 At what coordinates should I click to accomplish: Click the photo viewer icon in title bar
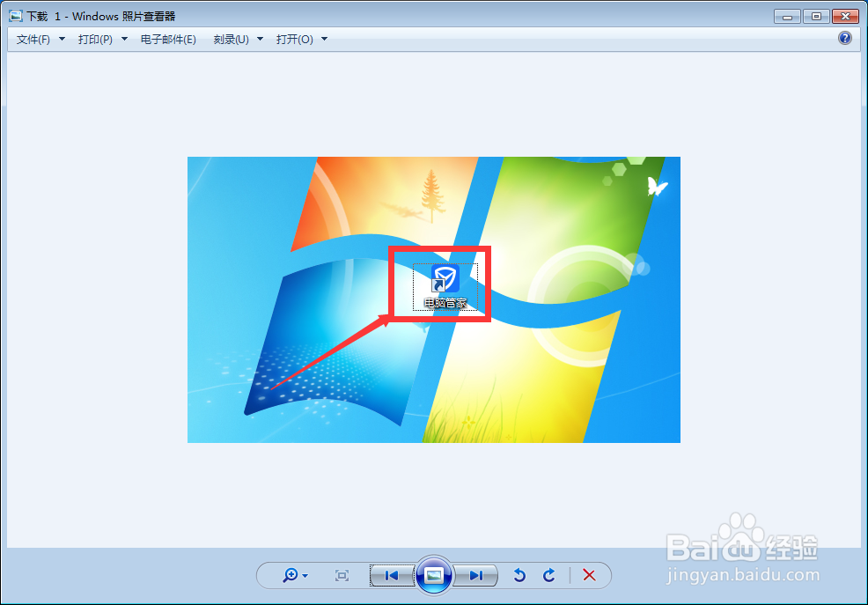pos(16,16)
